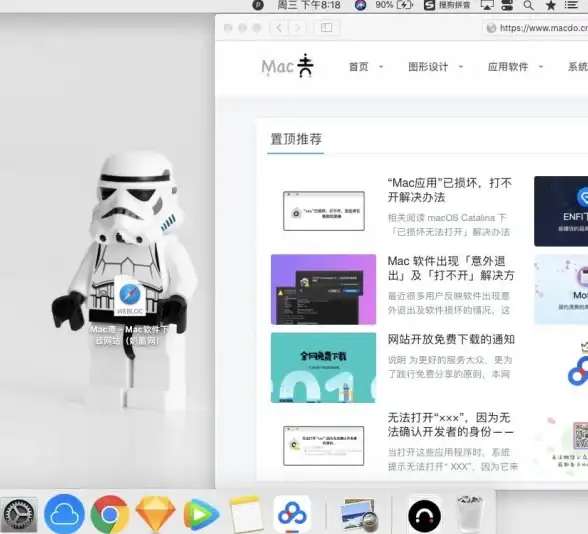Click Siri icon in menu bar
588x534 pixels.
click(x=360, y=5)
